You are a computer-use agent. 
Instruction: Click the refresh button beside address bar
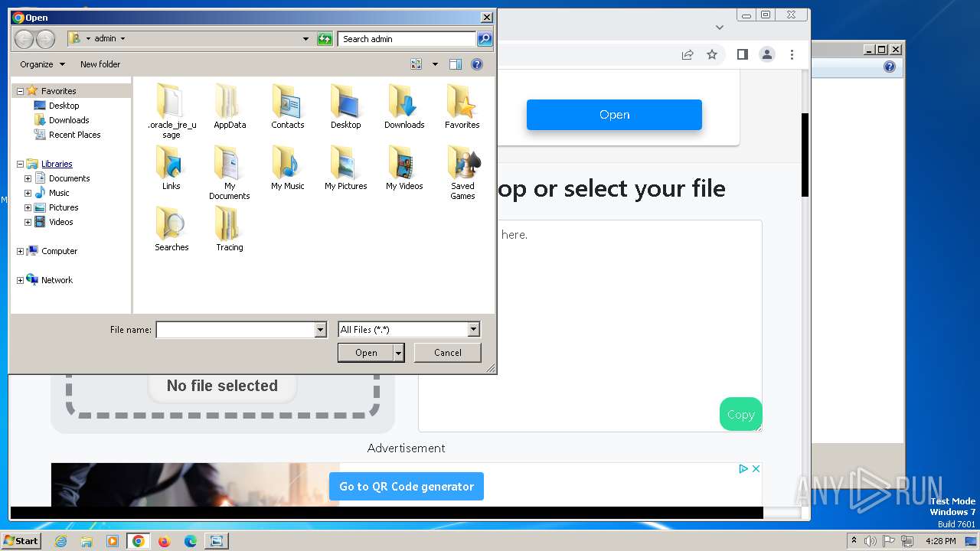pos(325,39)
